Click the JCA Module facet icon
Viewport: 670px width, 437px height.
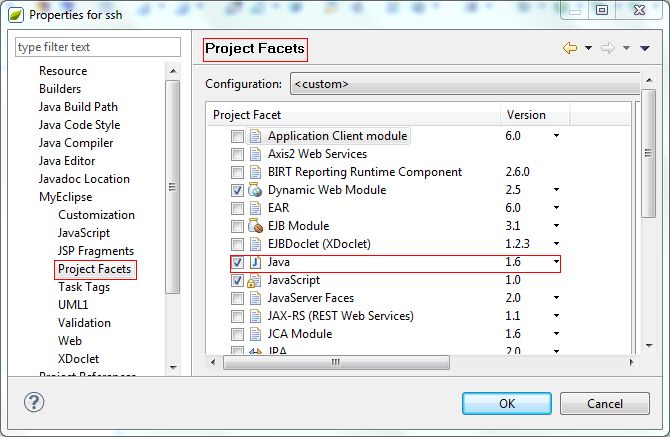tap(255, 334)
